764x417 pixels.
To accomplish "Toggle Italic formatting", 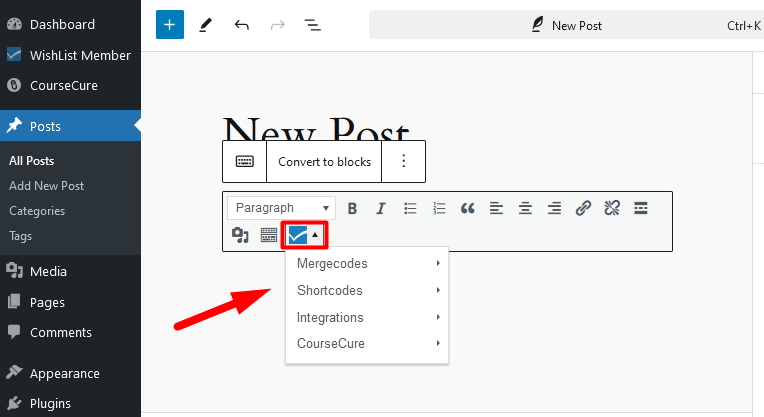I will point(381,208).
